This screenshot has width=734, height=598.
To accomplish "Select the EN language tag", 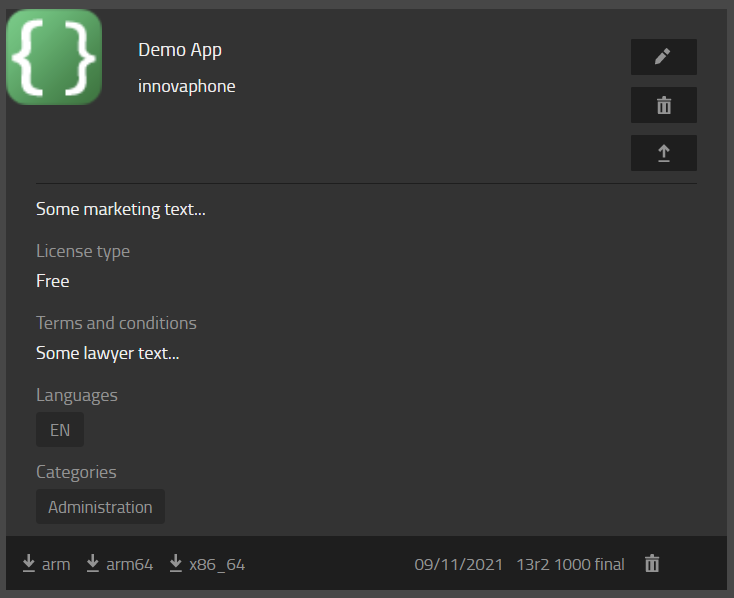I will point(60,430).
